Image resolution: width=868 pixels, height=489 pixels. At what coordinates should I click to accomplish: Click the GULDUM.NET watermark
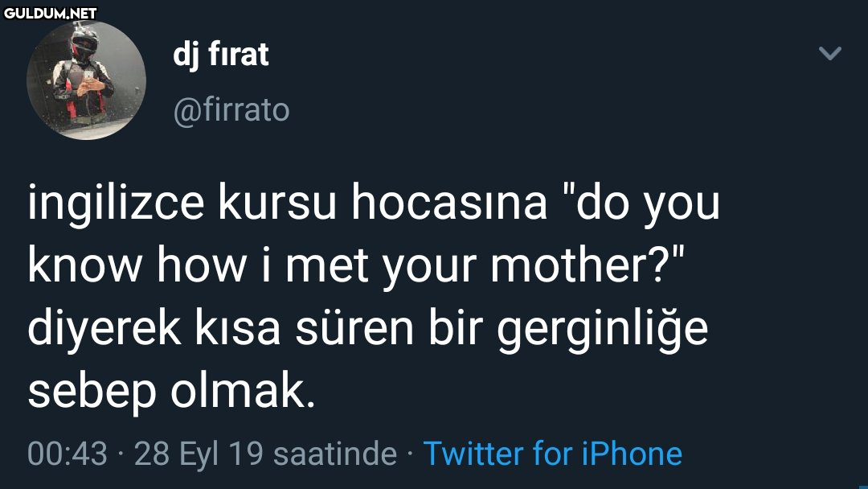[50, 12]
